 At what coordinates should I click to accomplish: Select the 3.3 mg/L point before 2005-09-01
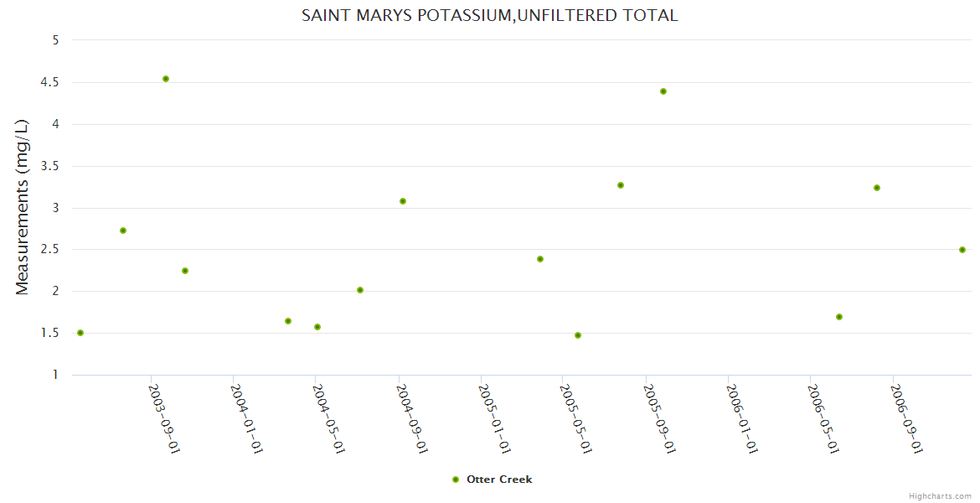pos(621,185)
